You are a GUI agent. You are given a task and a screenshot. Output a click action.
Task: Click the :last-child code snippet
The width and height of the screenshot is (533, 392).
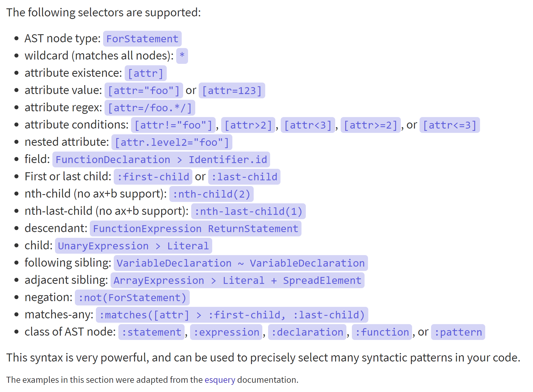244,177
